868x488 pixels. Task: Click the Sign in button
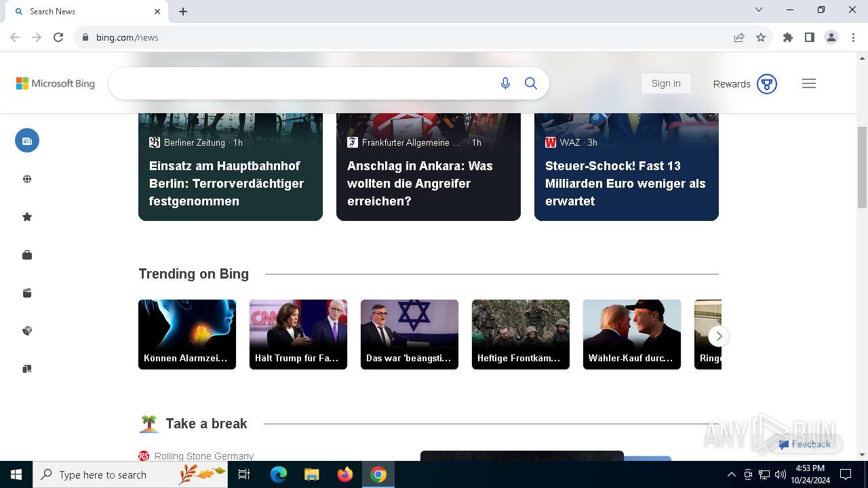click(x=666, y=83)
